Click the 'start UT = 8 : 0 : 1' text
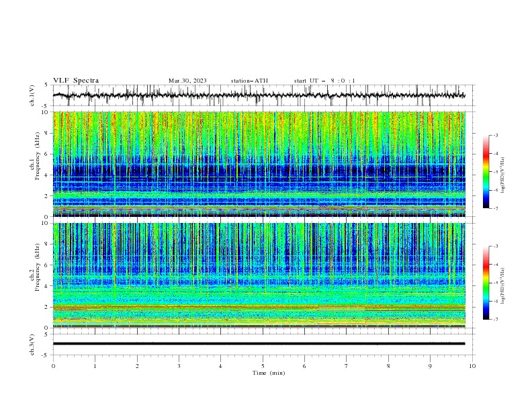This screenshot has height=411, width=532. tap(324, 81)
